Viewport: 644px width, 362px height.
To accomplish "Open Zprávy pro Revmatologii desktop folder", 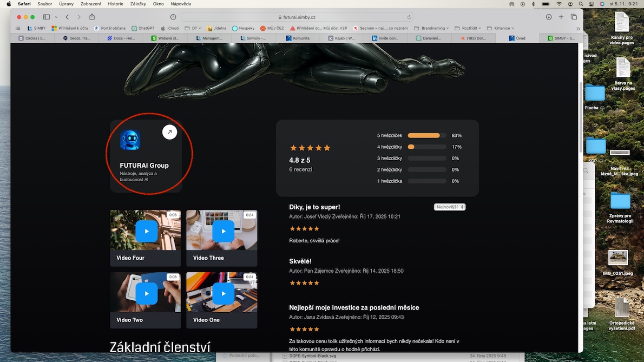I will click(x=620, y=208).
